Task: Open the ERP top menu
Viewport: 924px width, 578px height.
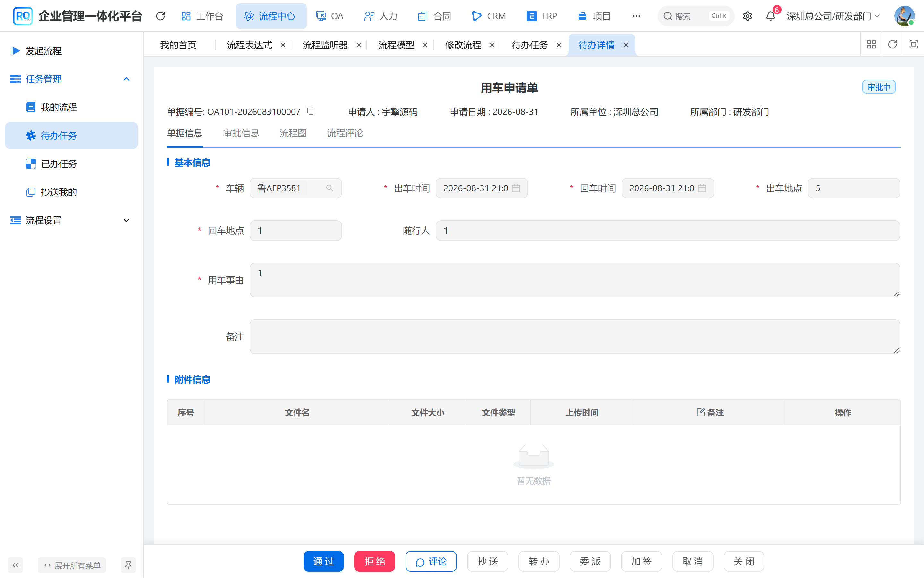Action: pos(542,16)
